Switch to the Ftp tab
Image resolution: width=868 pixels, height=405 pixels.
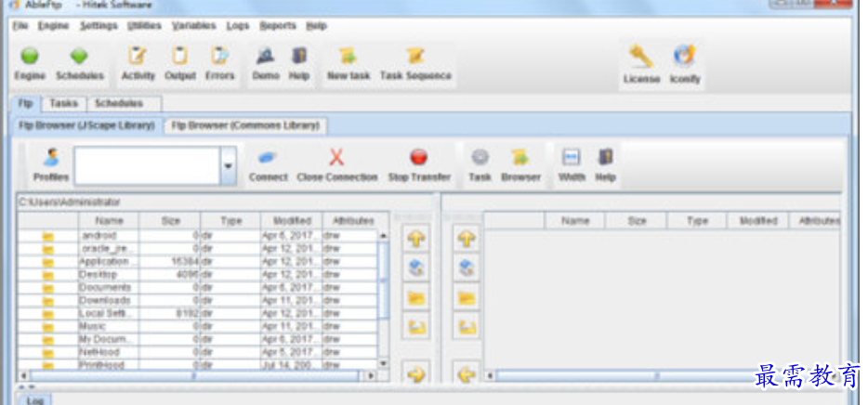click(26, 103)
